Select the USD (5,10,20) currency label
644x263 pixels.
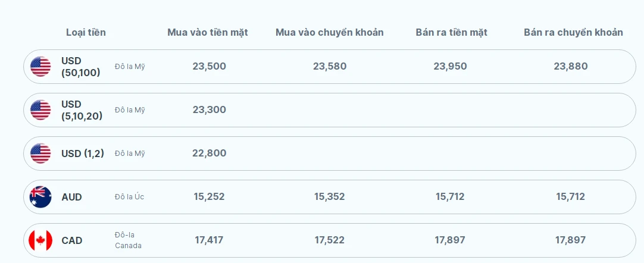click(x=82, y=110)
